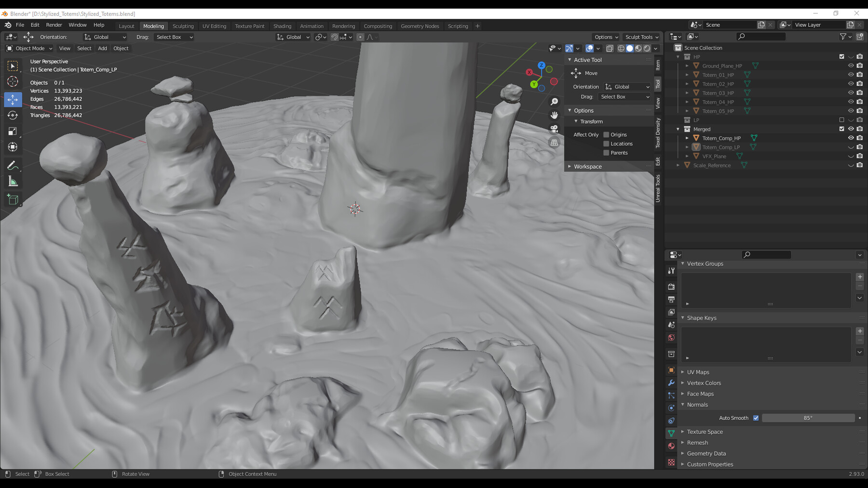Open the Physics Properties tab
This screenshot has height=488, width=868.
tap(671, 408)
